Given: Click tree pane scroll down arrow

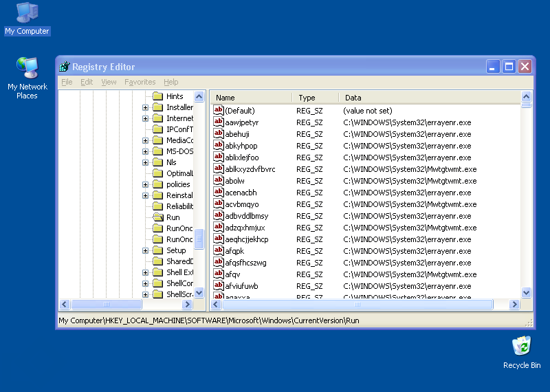Looking at the screenshot, I should (x=199, y=292).
